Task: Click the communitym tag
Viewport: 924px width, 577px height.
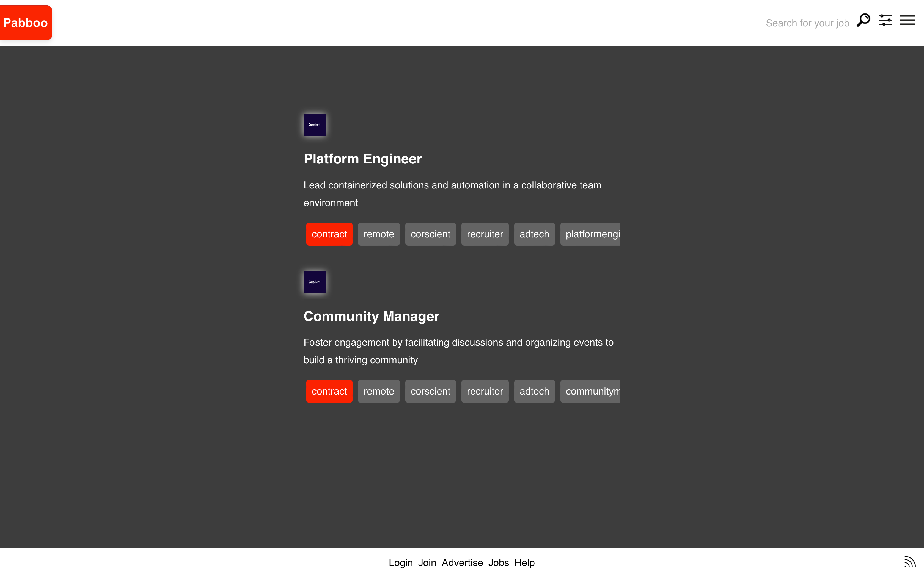Action: (590, 391)
